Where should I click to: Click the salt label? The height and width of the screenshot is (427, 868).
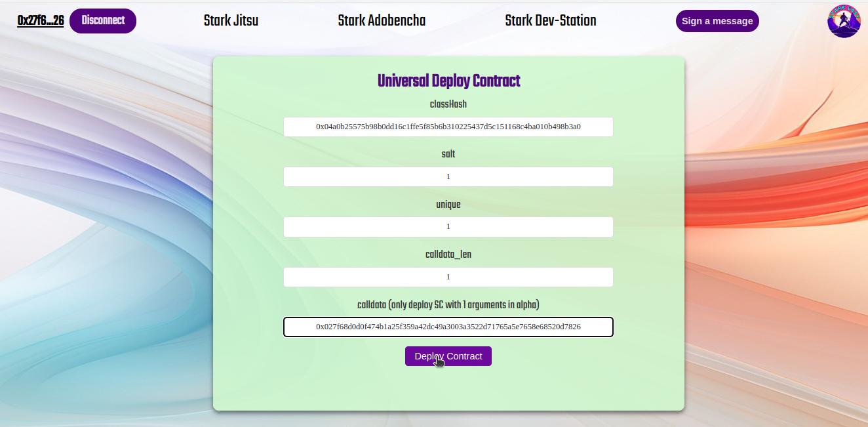click(x=448, y=154)
